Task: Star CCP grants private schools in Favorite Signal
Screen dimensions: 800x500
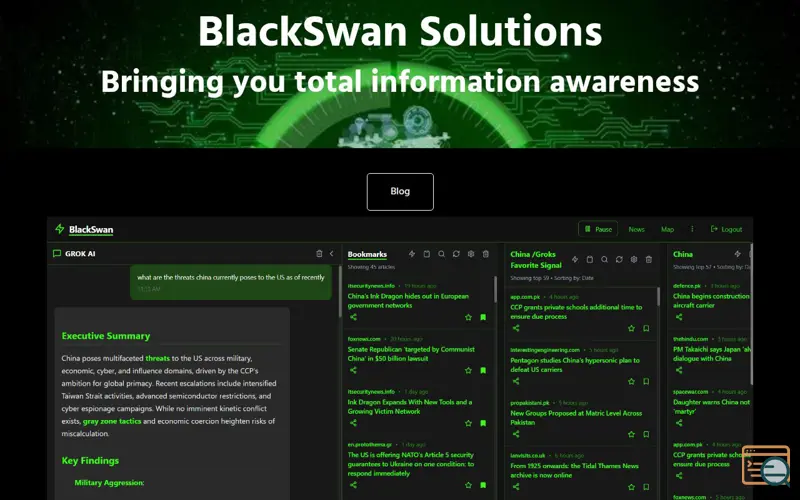Action: (631, 329)
